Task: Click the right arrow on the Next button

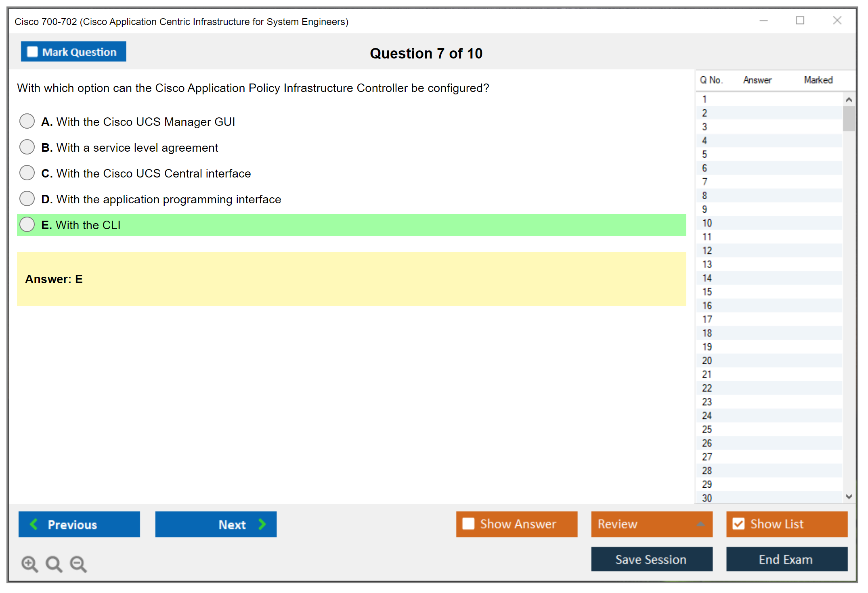Action: pyautogui.click(x=262, y=524)
